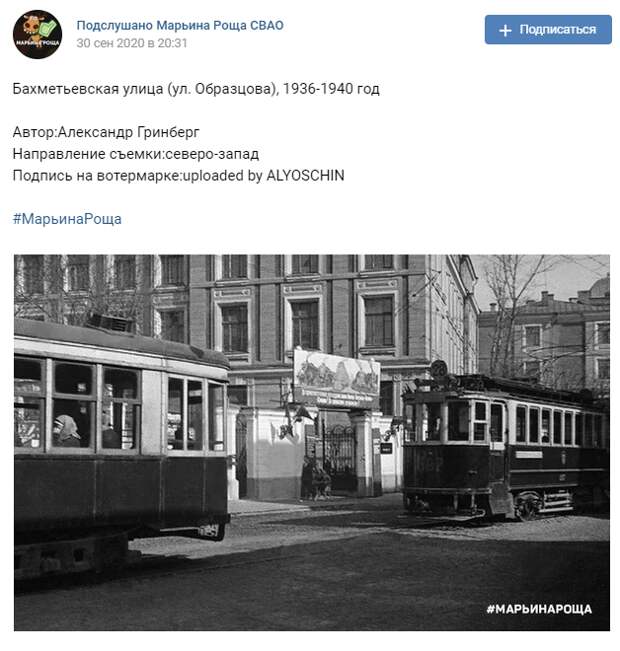Open the post timestamp 30 сен 2020
The width and height of the screenshot is (620, 651).
(132, 43)
